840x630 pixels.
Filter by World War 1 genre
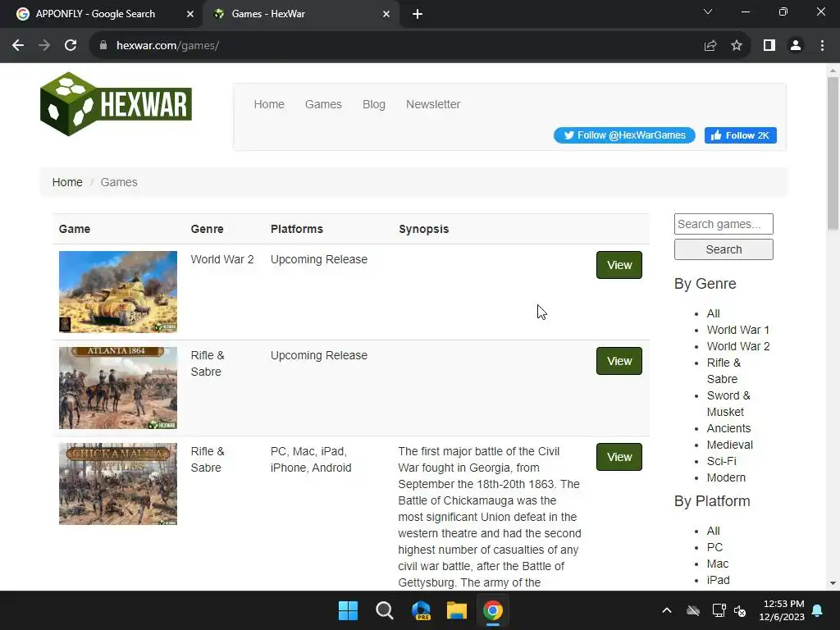[x=737, y=330]
